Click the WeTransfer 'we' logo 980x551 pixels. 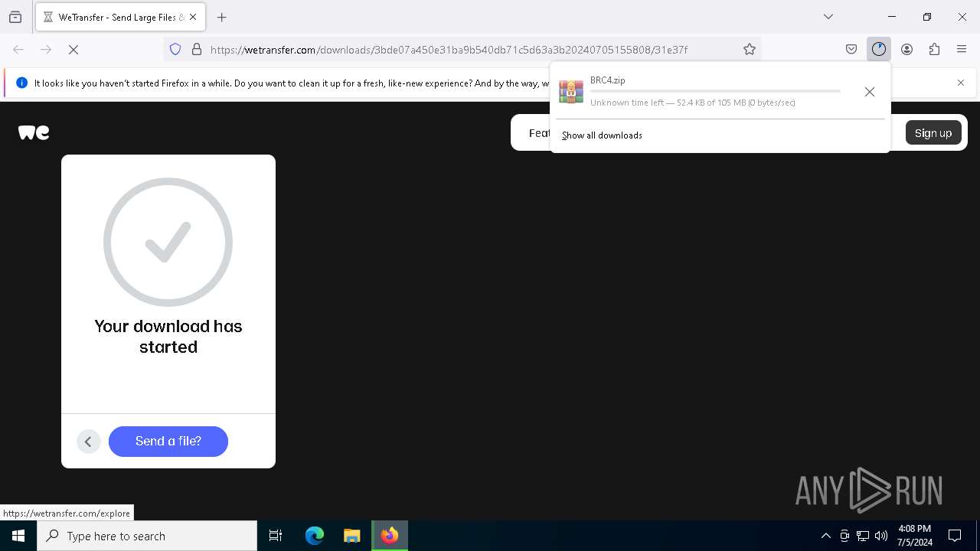34,132
